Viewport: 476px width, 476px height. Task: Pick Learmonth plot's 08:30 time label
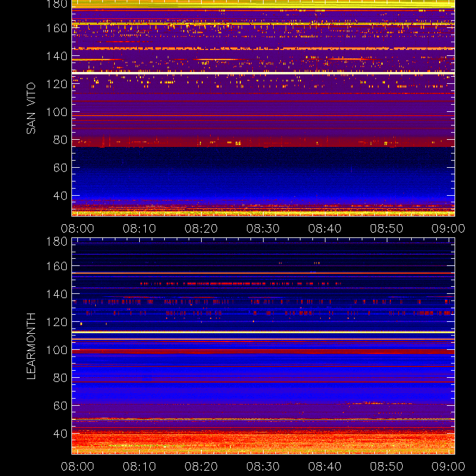coord(263,466)
